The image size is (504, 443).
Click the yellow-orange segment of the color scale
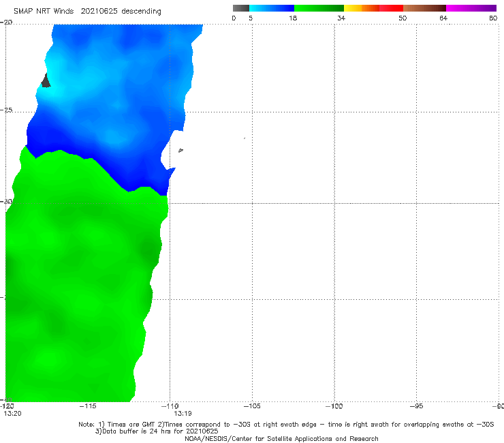pos(362,8)
